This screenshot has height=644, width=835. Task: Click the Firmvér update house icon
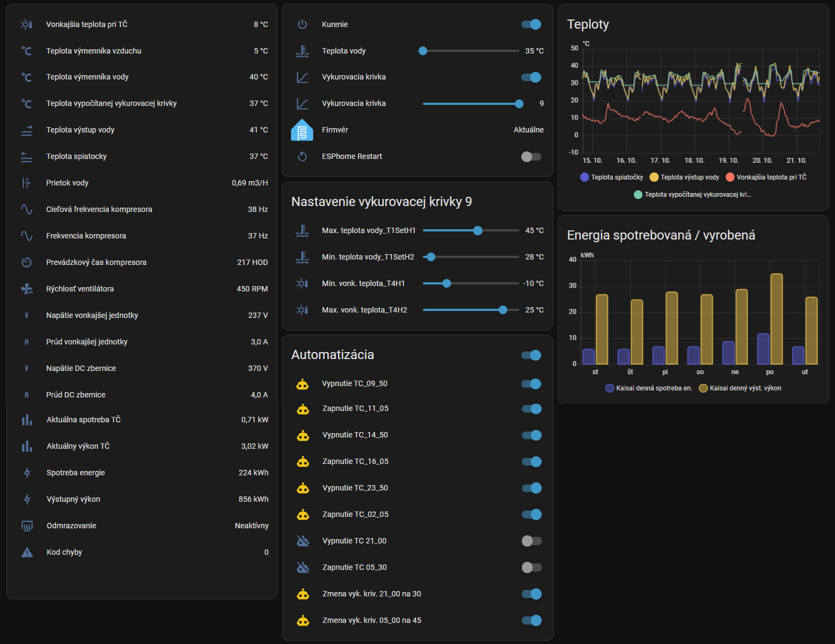coord(302,130)
